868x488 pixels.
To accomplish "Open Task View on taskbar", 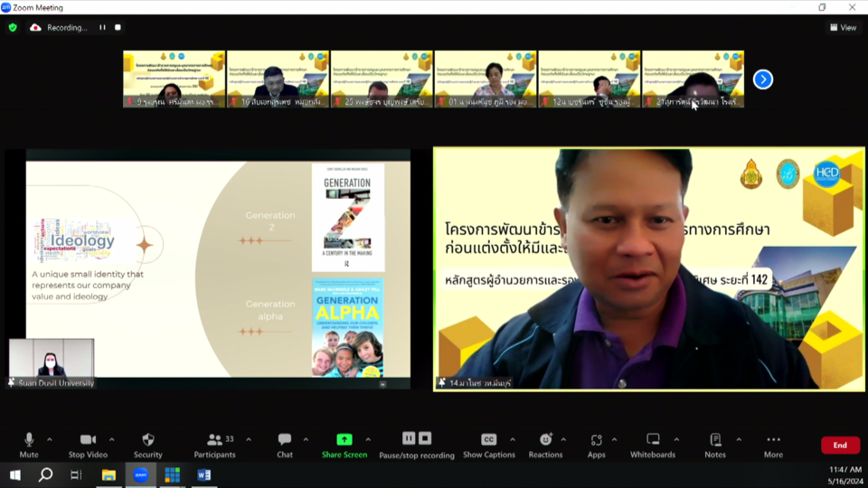I will click(x=76, y=474).
